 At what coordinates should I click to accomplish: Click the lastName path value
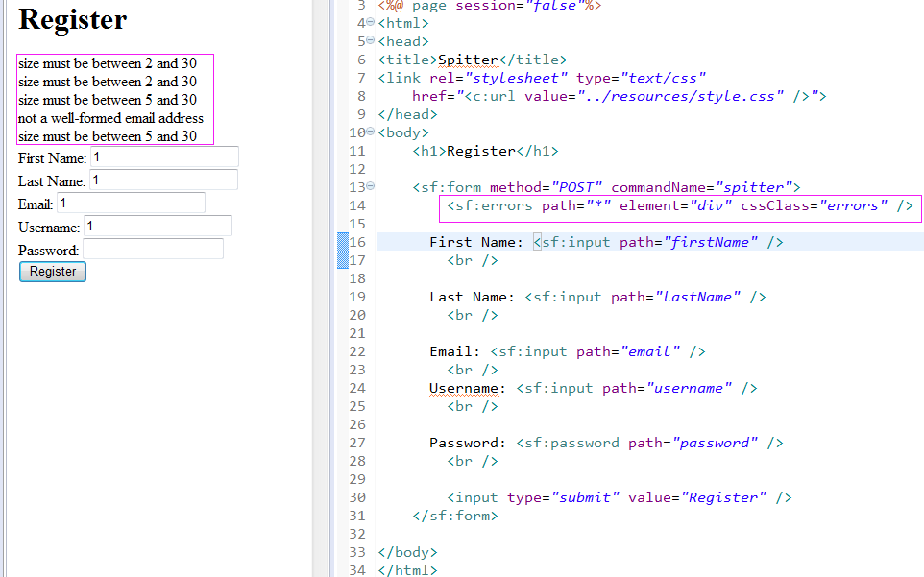(x=697, y=297)
